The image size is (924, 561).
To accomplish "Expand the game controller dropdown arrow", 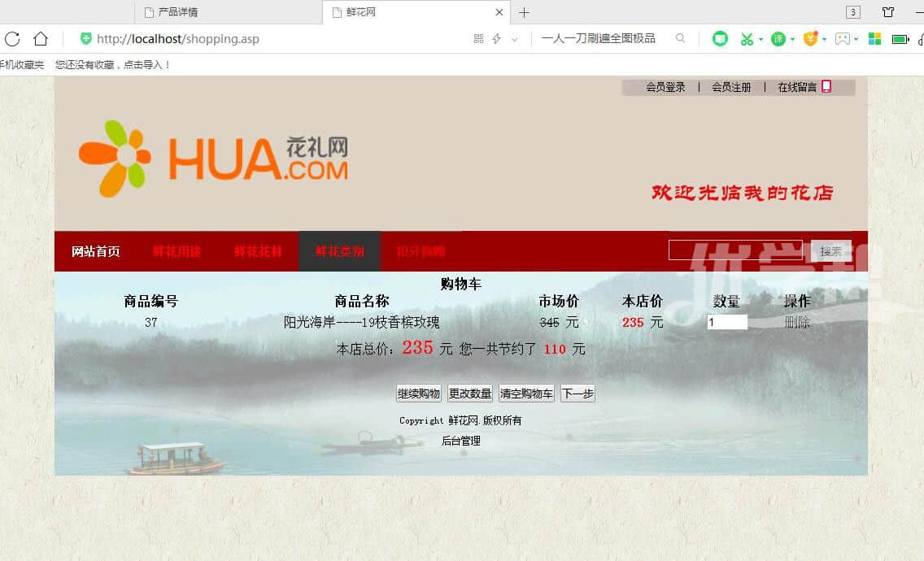I will [x=856, y=39].
